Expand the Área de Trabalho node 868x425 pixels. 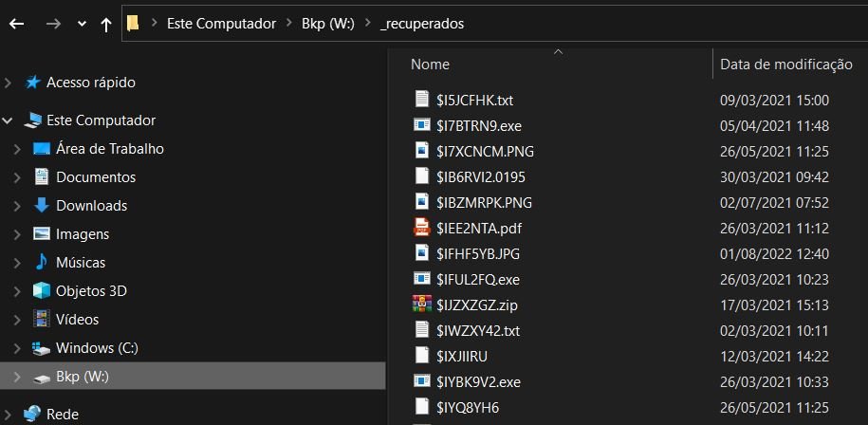coord(17,149)
